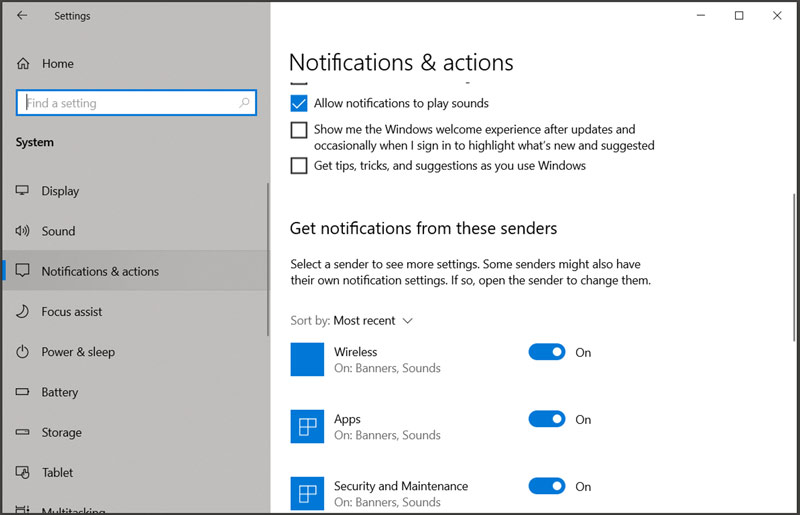The width and height of the screenshot is (800, 515).
Task: Minimize the Settings window
Action: pos(701,15)
